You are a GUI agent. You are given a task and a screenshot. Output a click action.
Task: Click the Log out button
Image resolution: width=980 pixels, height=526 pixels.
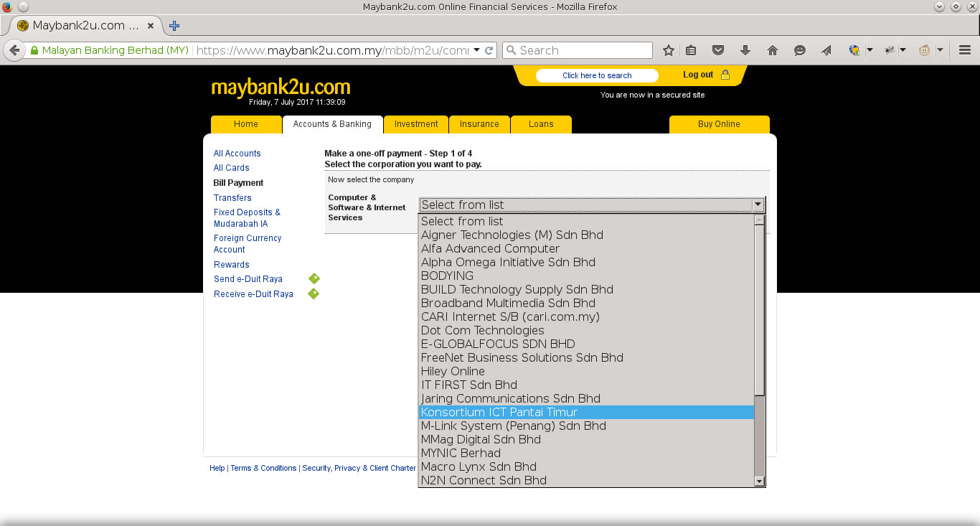click(x=698, y=75)
